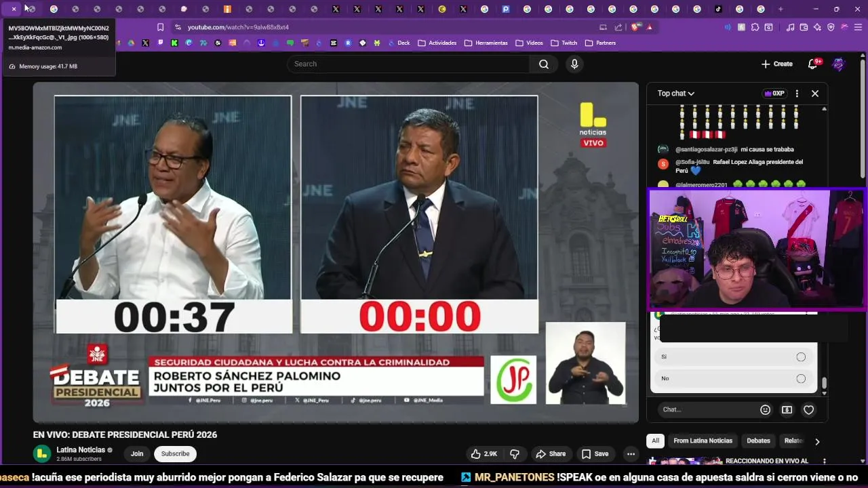The image size is (868, 488).
Task: Click the Brave Shields lion icon
Action: click(635, 27)
